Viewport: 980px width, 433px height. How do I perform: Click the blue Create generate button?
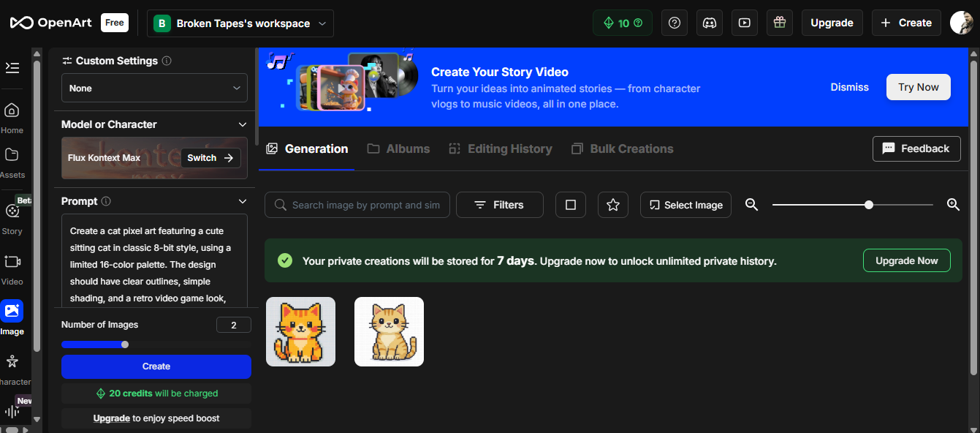click(156, 366)
